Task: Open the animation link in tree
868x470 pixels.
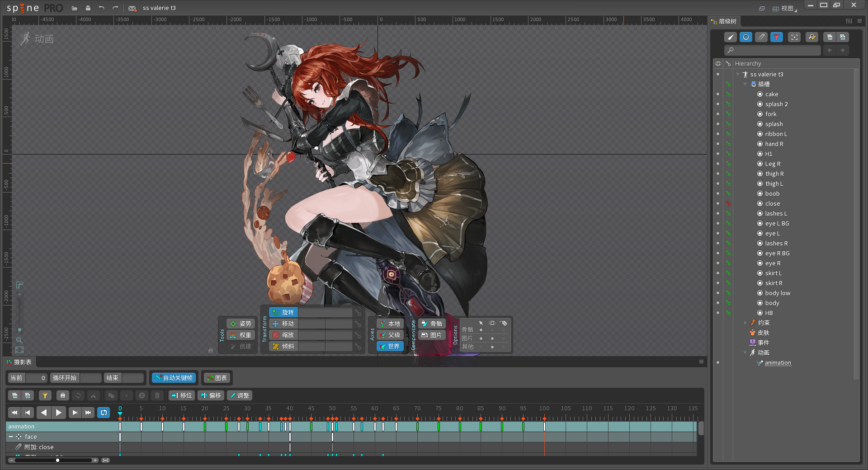Action: [778, 362]
